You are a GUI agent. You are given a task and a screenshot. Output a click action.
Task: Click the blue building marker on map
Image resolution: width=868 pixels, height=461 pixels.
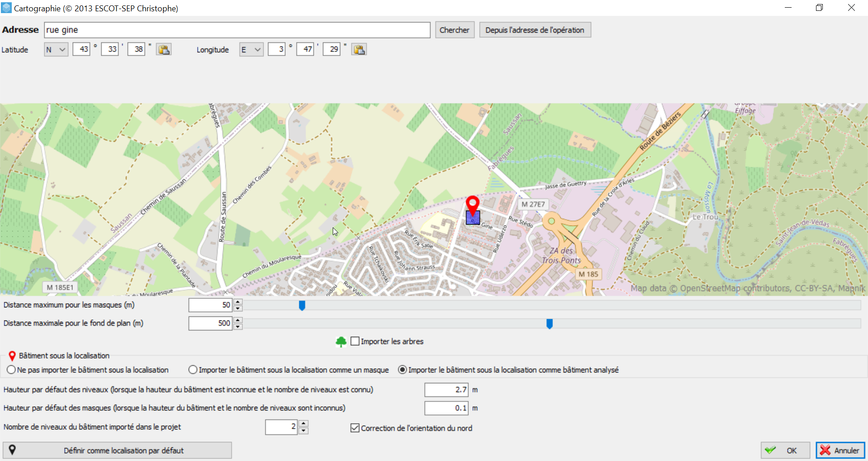473,218
